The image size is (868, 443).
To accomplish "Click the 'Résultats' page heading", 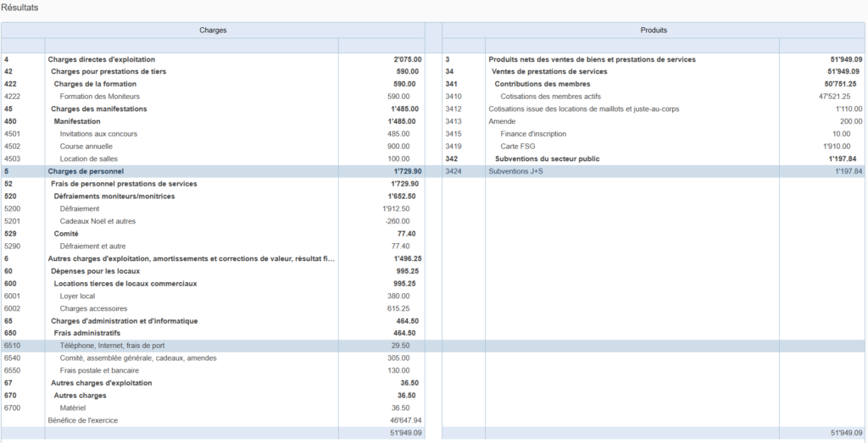I will (19, 8).
